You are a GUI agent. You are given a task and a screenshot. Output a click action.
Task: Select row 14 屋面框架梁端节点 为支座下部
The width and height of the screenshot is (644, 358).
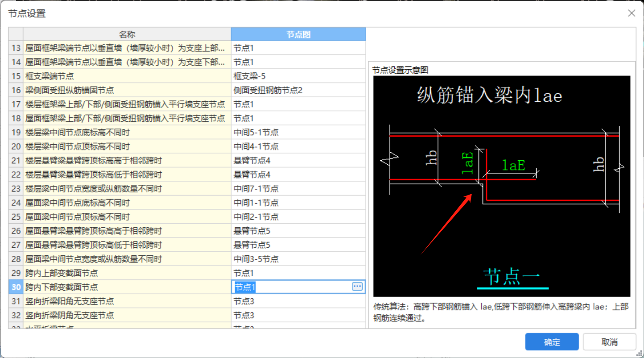click(x=127, y=62)
